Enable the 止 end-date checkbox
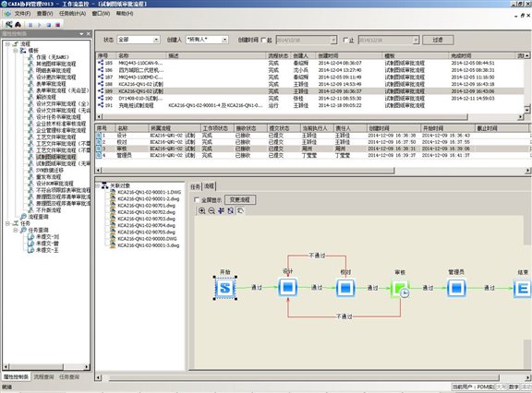This screenshot has width=532, height=393. (345, 40)
